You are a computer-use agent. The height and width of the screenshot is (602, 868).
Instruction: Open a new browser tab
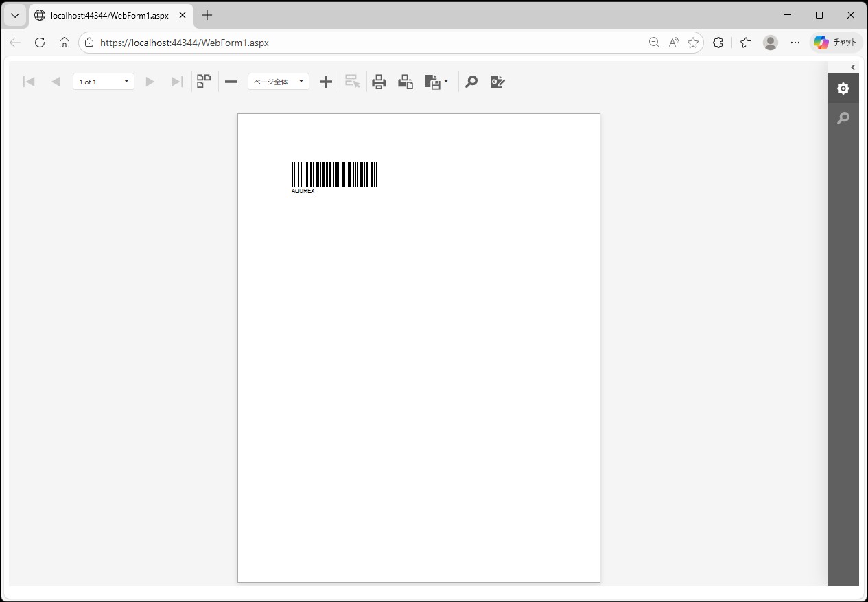(x=207, y=15)
